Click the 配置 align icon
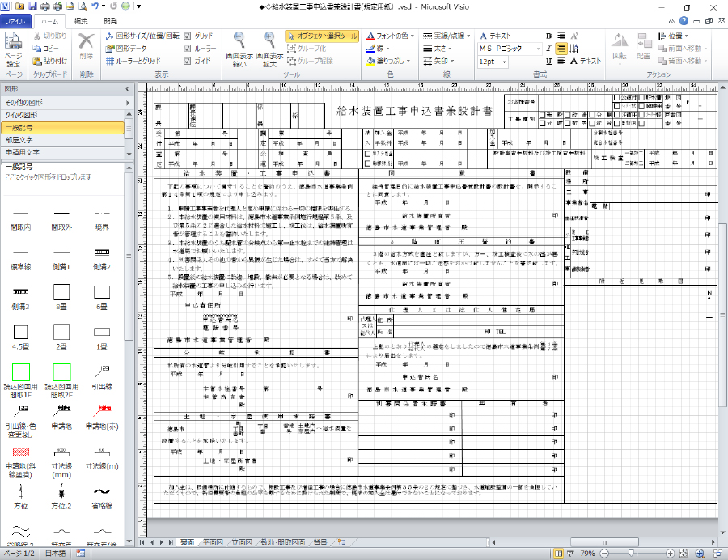Image resolution: width=728 pixels, height=560 pixels. pyautogui.click(x=644, y=40)
